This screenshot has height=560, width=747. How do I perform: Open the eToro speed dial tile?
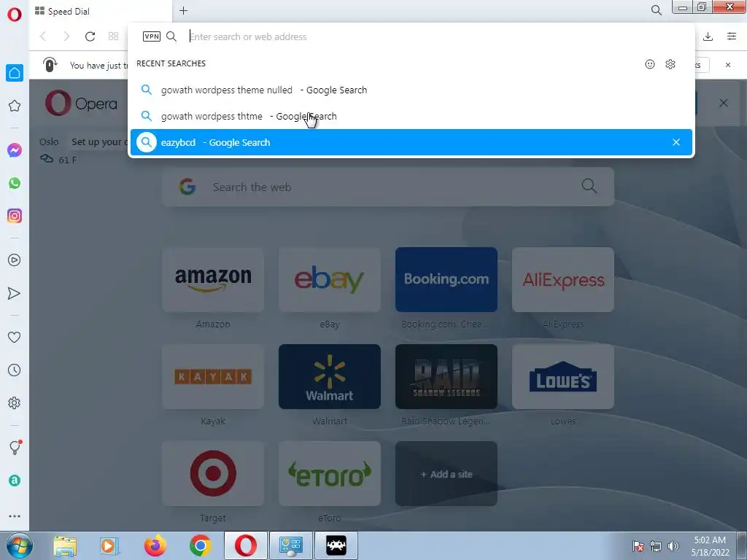click(x=330, y=474)
